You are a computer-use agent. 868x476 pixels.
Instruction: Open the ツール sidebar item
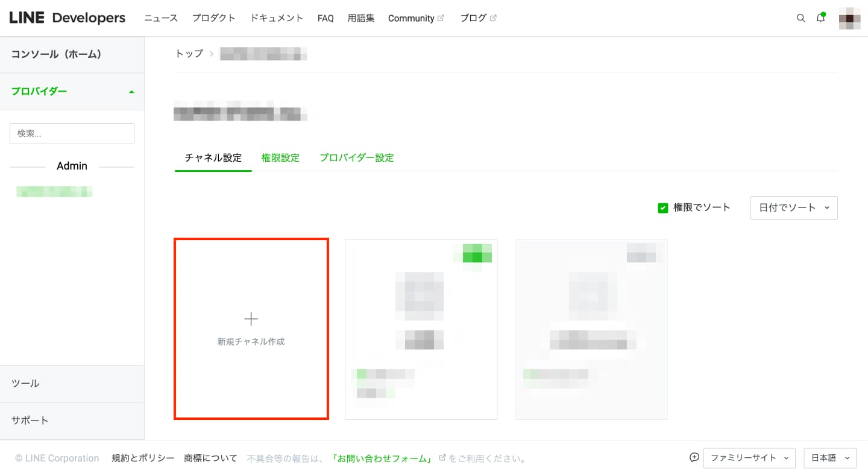72,384
